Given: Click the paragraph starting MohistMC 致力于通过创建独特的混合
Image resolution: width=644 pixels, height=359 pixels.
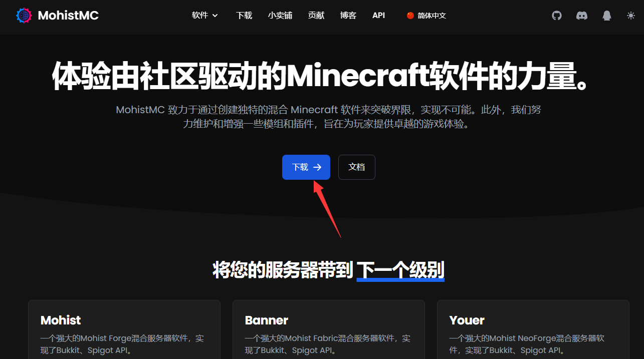Looking at the screenshot, I should (329, 117).
